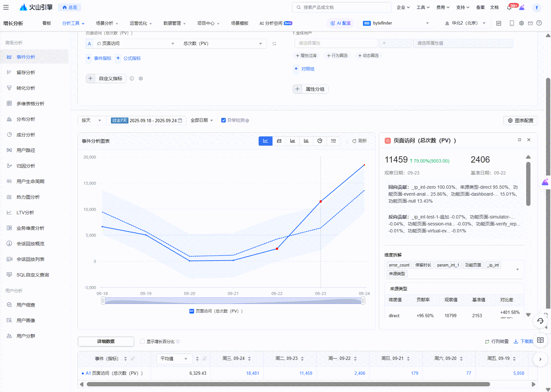This screenshot has height=392, width=551.
Task: Select the area chart icon
Action: point(279,141)
